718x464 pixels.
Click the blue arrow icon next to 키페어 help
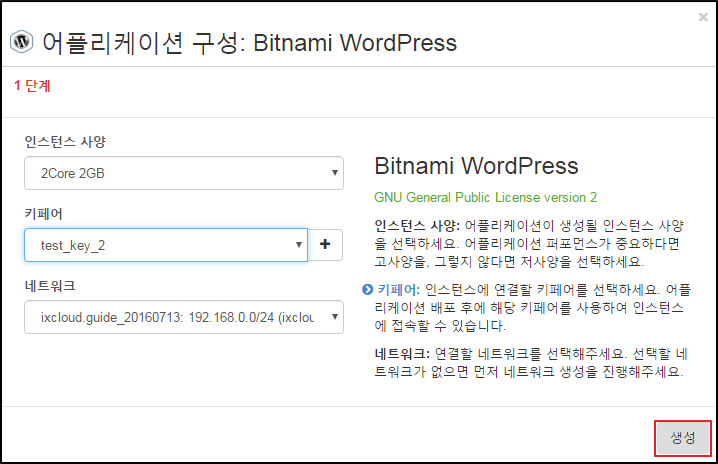[x=367, y=289]
